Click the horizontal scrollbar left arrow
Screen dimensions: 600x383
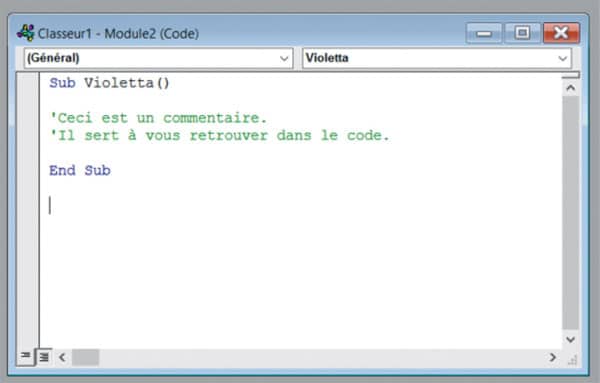coord(62,357)
